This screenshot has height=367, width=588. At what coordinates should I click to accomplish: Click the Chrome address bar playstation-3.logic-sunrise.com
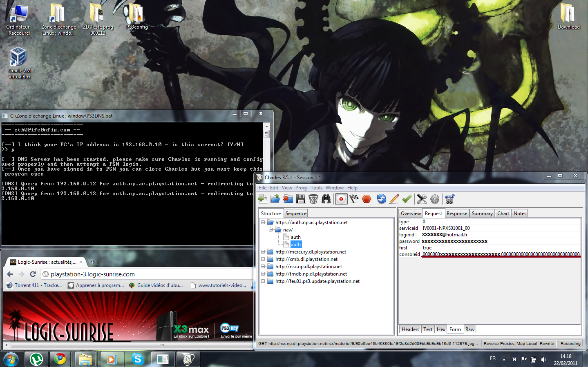pyautogui.click(x=147, y=274)
